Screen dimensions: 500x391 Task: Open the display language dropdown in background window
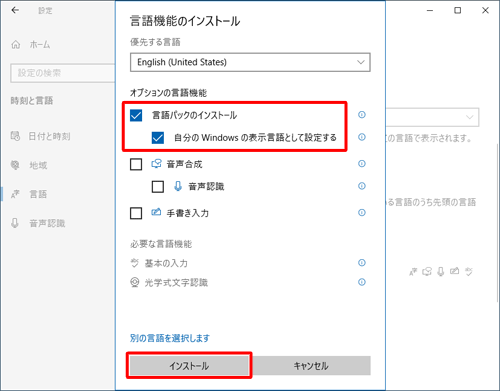[x=433, y=117]
